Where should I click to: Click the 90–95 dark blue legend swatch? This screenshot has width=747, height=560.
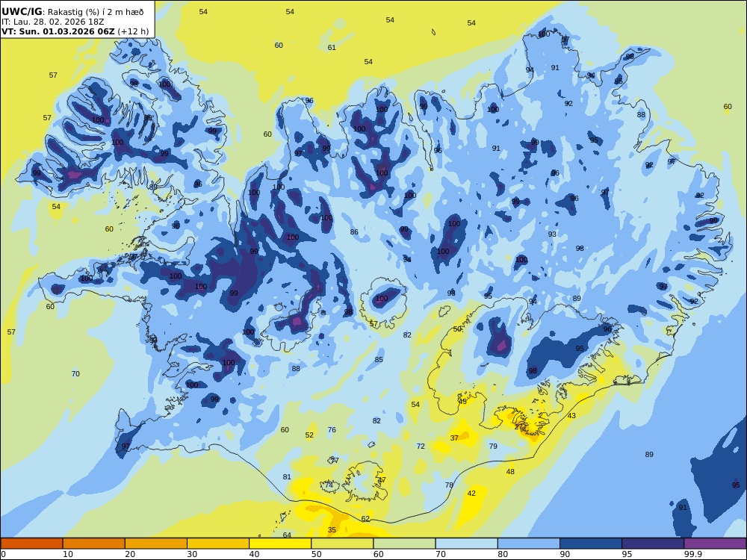coord(591,544)
